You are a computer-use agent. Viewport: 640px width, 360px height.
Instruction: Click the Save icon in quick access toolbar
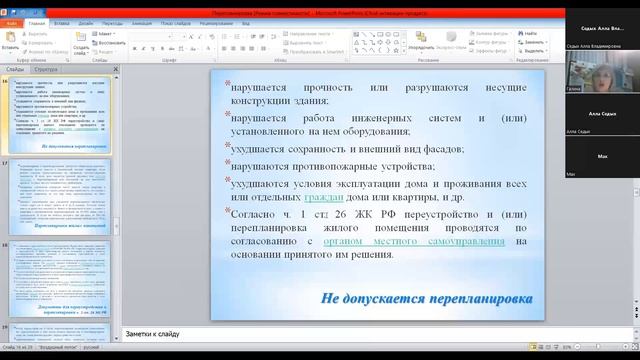[14, 13]
